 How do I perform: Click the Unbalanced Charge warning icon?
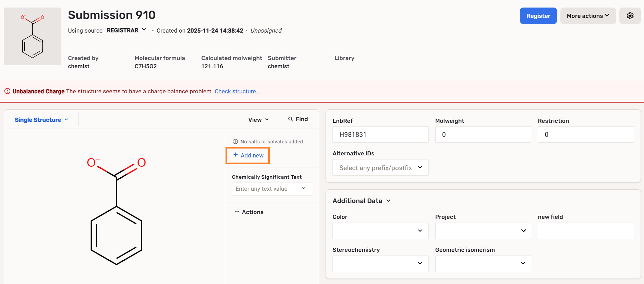[x=7, y=91]
